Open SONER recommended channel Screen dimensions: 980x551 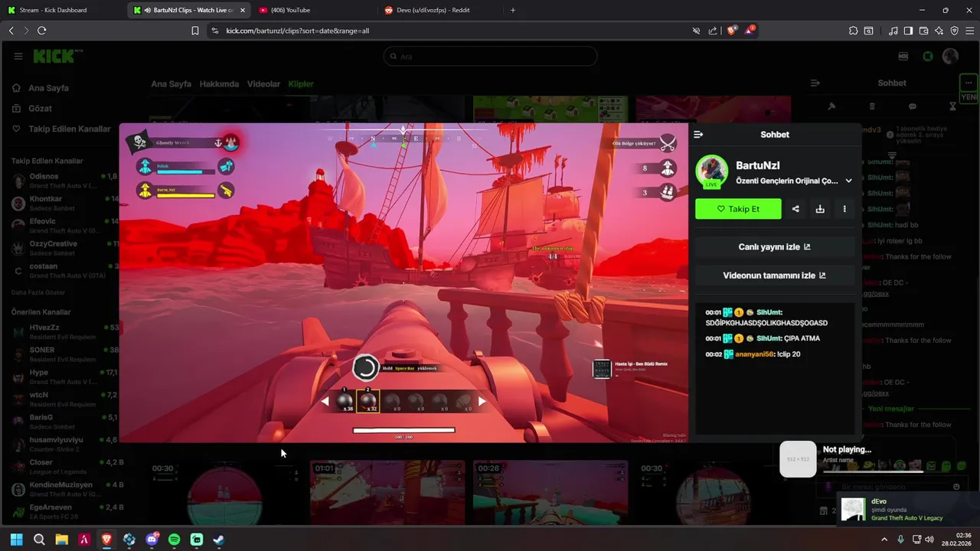(x=64, y=354)
